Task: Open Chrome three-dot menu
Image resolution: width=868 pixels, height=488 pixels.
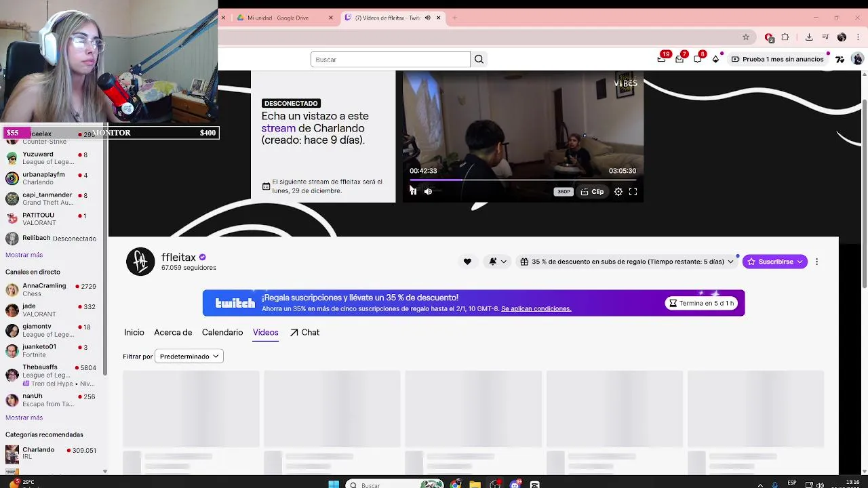Action: (858, 37)
